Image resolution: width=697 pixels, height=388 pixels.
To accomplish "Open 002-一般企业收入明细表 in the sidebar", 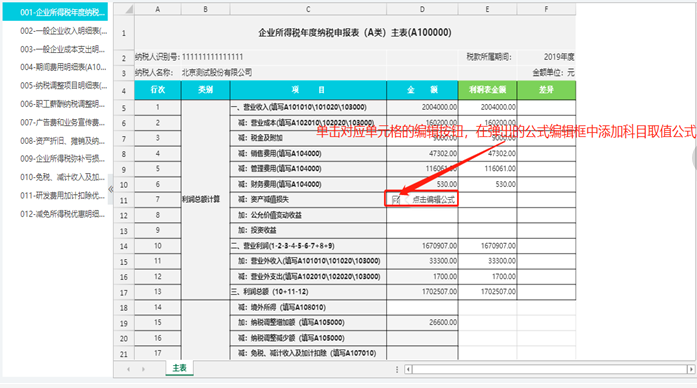I will point(64,31).
